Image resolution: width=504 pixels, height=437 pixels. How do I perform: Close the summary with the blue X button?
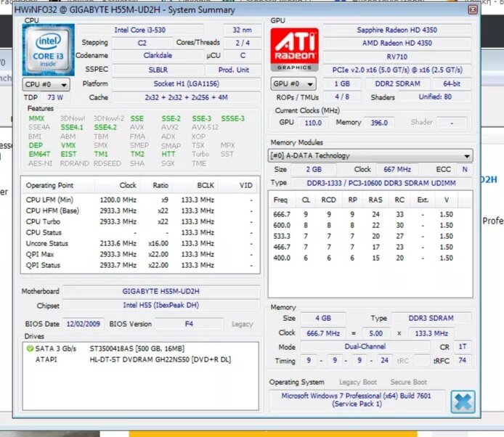pyautogui.click(x=463, y=401)
